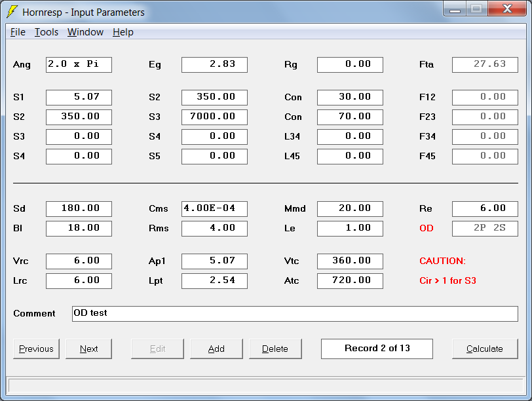Select the Sd field showing 180.00
532x401 pixels.
(79, 209)
